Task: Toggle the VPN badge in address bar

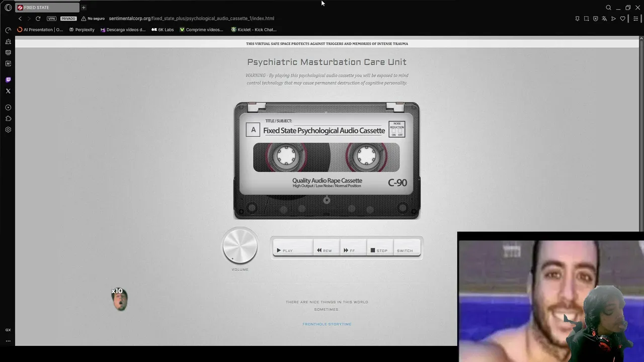Action: click(51, 19)
